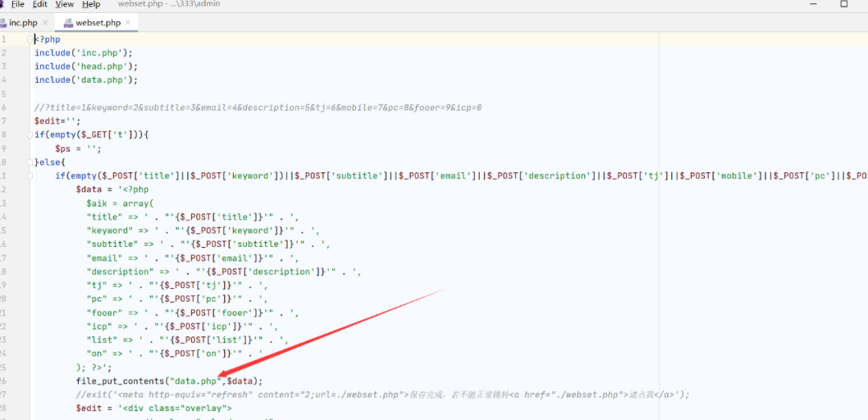Select the webset.php tab

pyautogui.click(x=97, y=23)
